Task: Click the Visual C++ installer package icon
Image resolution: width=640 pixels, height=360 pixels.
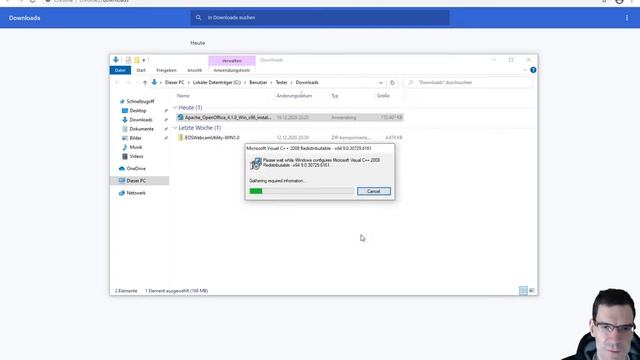Action: coord(256,163)
